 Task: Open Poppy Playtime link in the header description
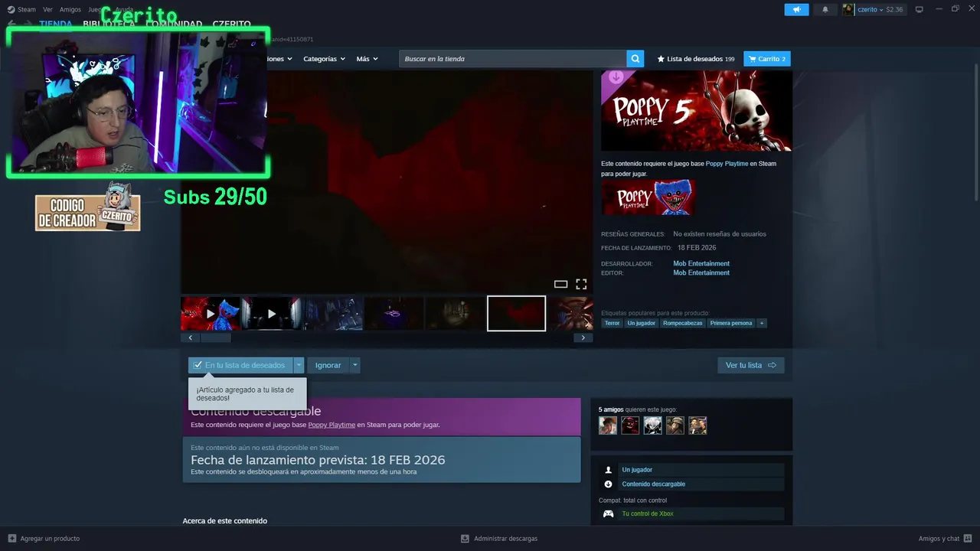[x=727, y=164]
